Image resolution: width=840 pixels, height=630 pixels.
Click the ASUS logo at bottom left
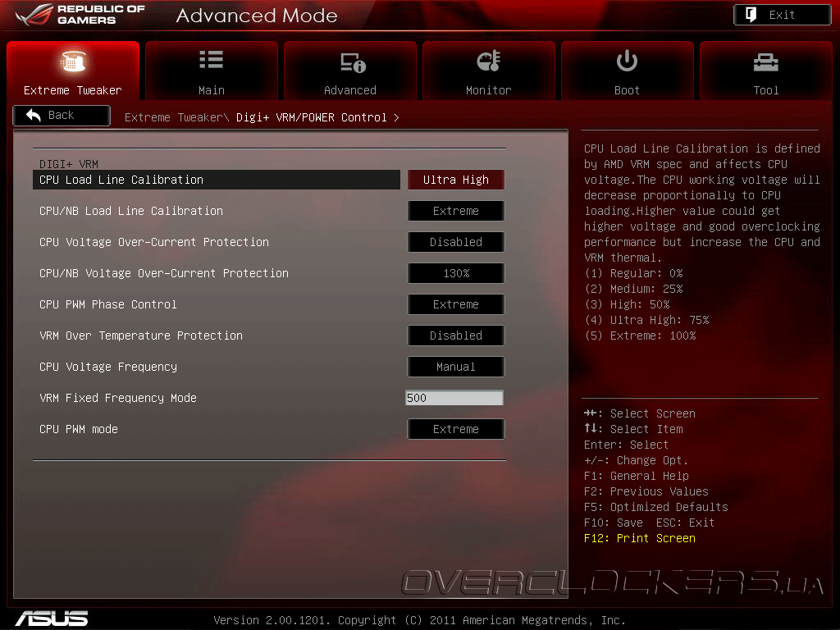tap(52, 619)
